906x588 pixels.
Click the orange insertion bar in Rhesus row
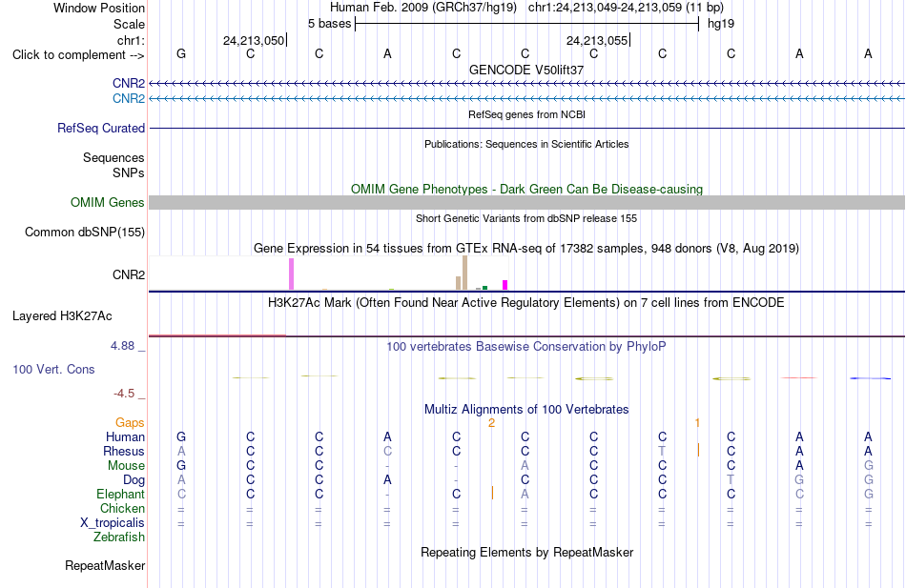pyautogui.click(x=698, y=450)
